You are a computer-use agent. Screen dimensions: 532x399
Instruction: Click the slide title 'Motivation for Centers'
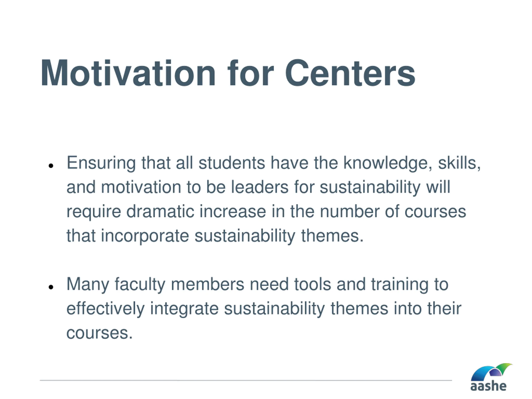pos(228,73)
